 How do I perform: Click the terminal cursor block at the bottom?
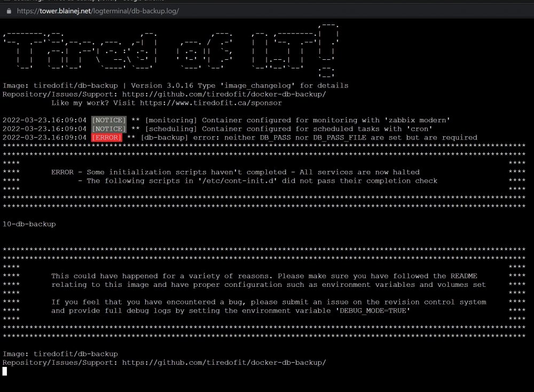point(5,371)
